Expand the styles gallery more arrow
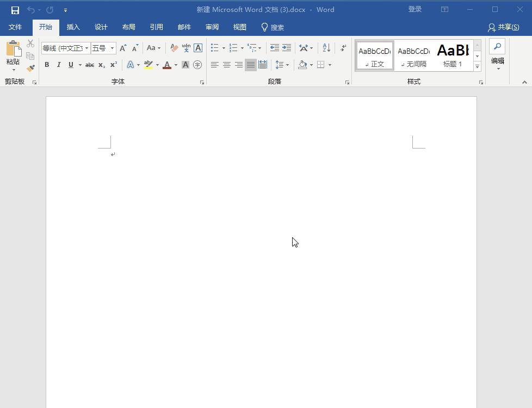 tap(477, 66)
